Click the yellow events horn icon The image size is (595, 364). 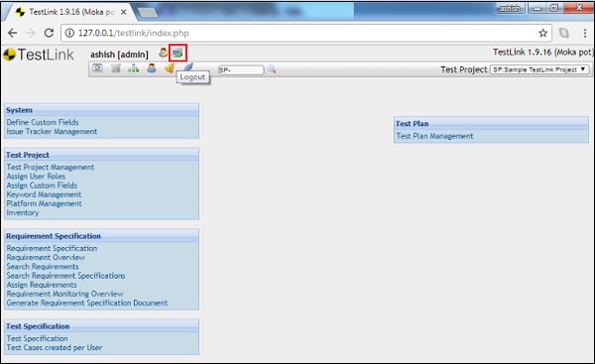170,68
